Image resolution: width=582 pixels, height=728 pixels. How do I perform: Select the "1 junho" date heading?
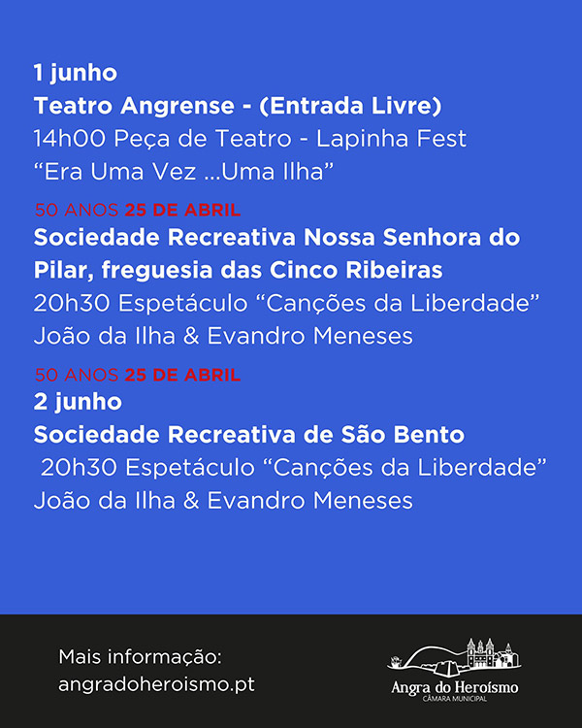pos(76,73)
